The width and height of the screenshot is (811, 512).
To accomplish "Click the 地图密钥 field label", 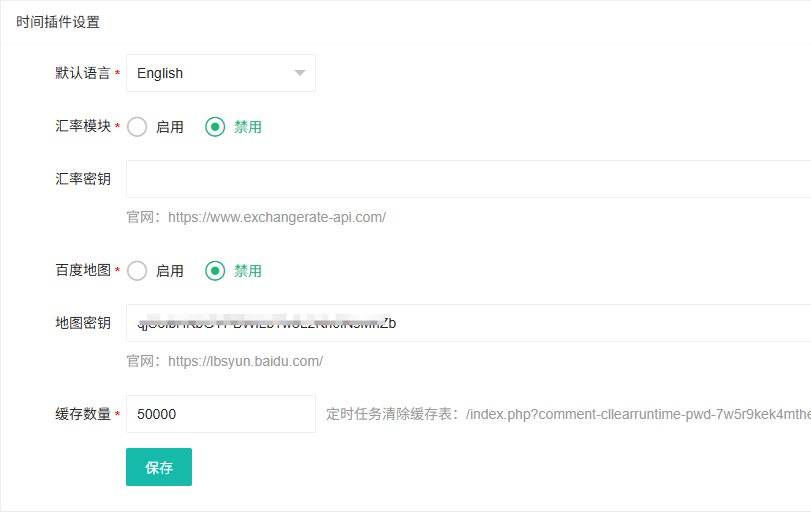I will click(83, 323).
